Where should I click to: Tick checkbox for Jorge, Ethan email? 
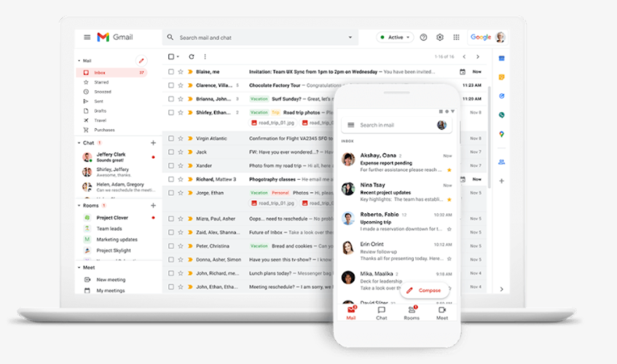[170, 193]
